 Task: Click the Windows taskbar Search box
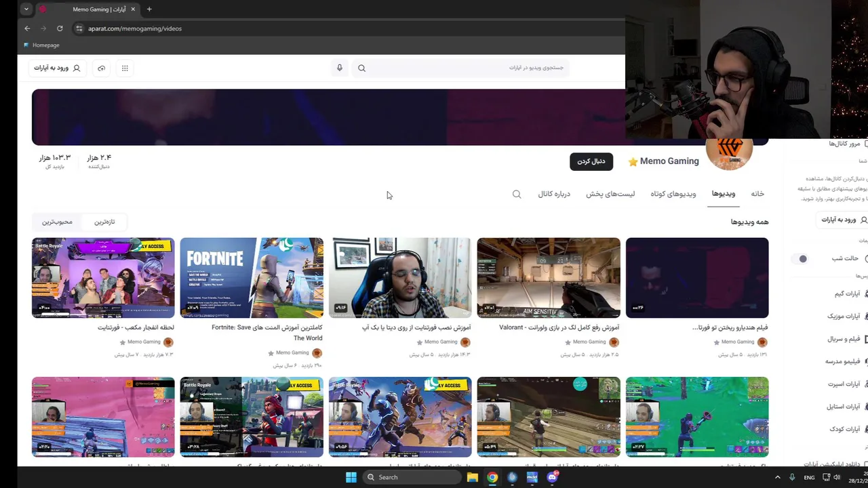[x=412, y=477]
